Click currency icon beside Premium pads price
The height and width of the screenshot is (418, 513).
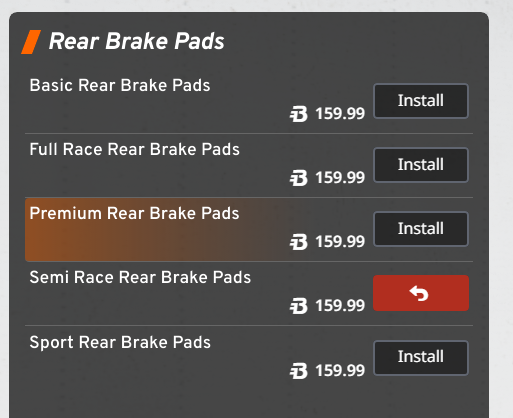(298, 242)
